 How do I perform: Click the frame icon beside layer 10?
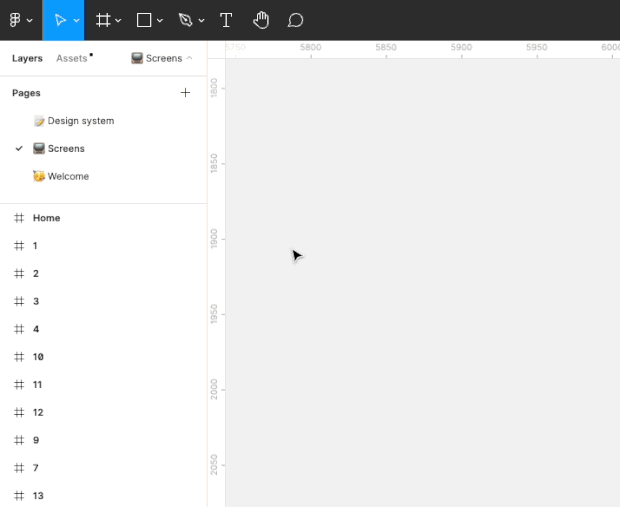(x=19, y=357)
